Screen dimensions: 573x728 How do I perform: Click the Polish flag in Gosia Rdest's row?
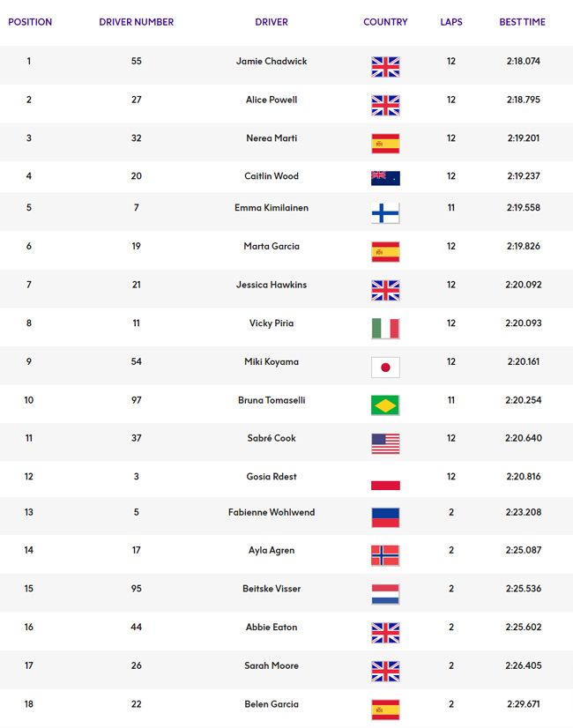coord(385,481)
